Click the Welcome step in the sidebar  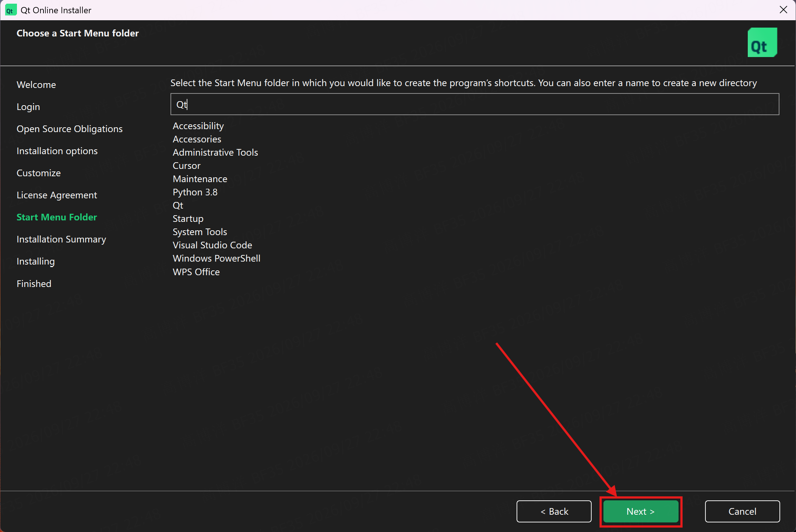[x=36, y=85]
